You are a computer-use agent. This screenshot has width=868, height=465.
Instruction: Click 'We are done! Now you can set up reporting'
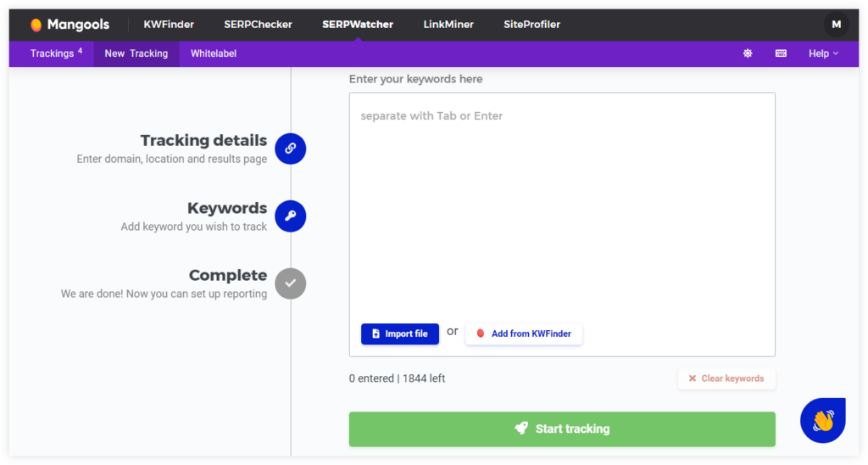click(x=164, y=294)
